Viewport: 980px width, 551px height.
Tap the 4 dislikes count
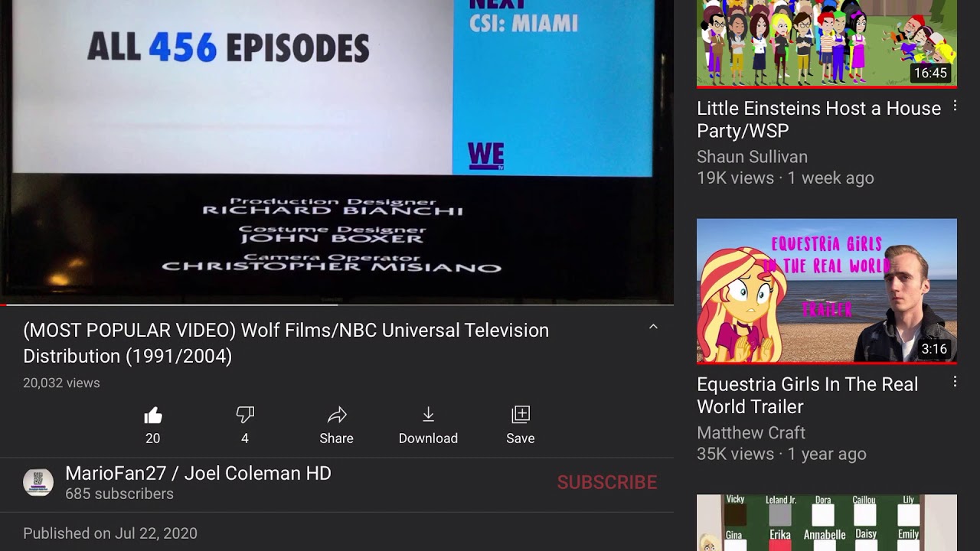click(245, 439)
